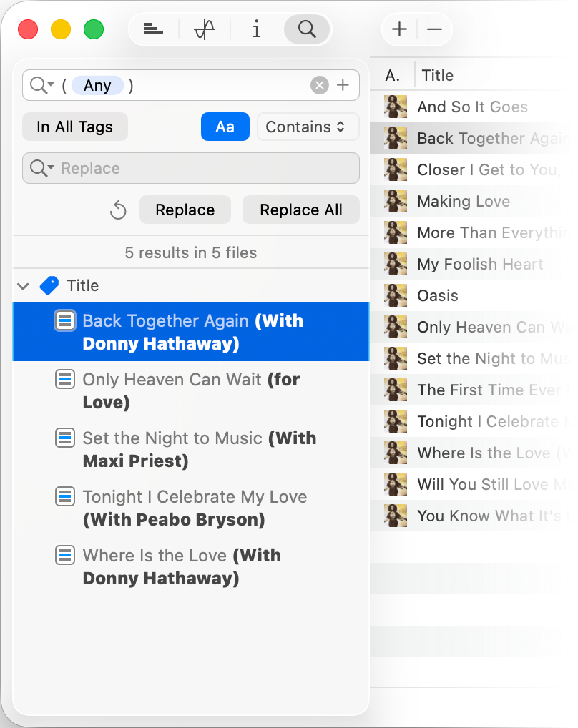Click document icon beside Back Together Again result
The image size is (578, 728).
[x=65, y=321]
